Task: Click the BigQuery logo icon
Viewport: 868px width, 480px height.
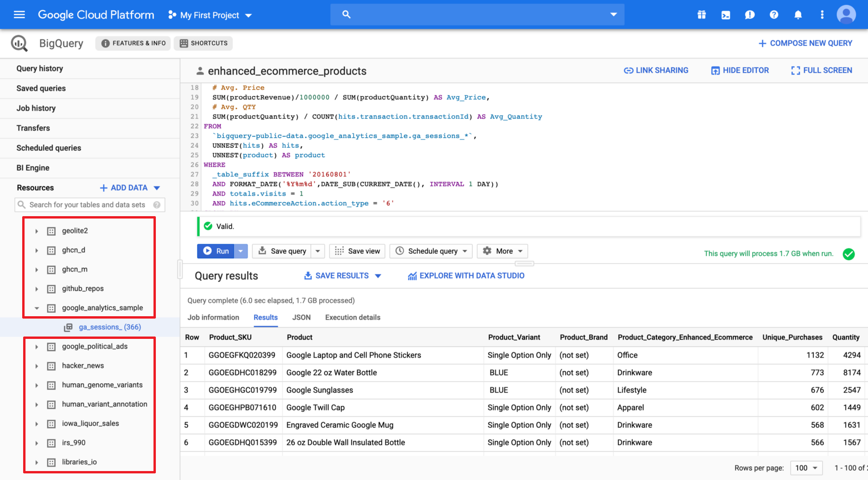Action: [x=19, y=43]
